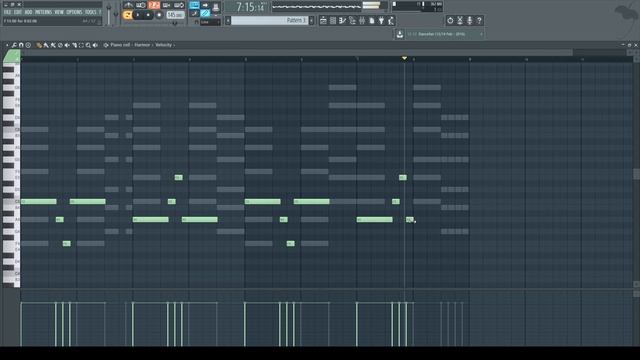
Task: Open the FILE menu
Action: click(7, 12)
